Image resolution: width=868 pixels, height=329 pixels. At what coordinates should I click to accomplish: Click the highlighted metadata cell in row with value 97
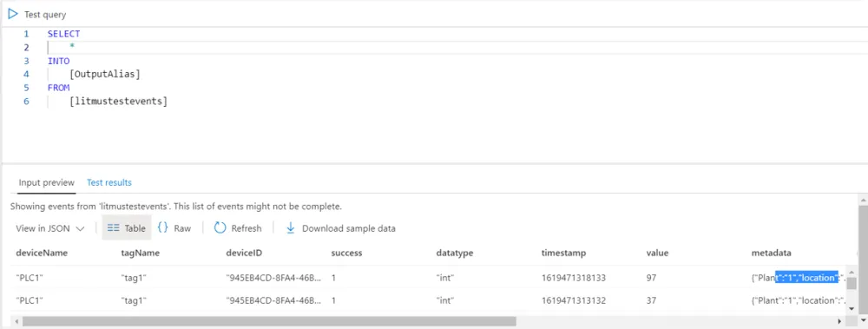point(799,278)
